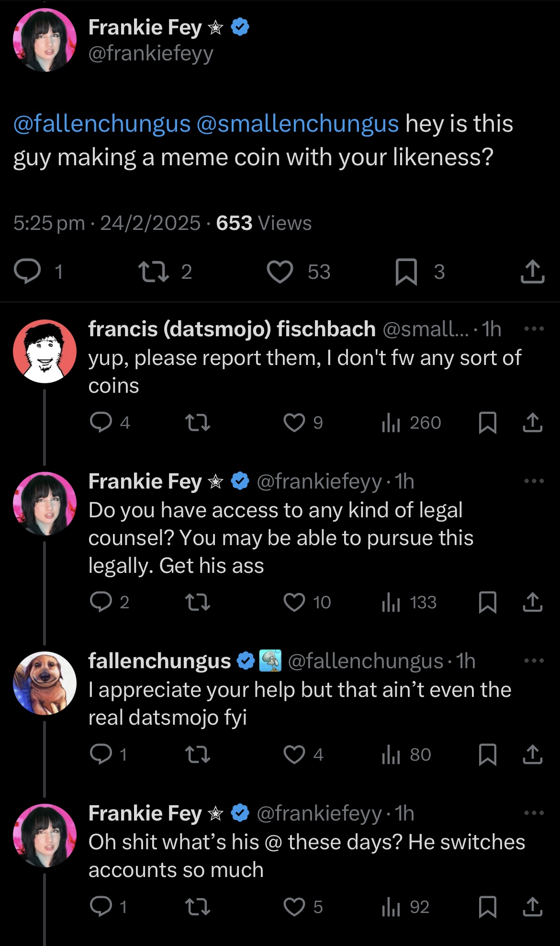Retweet fallenchungus's reply

197,754
